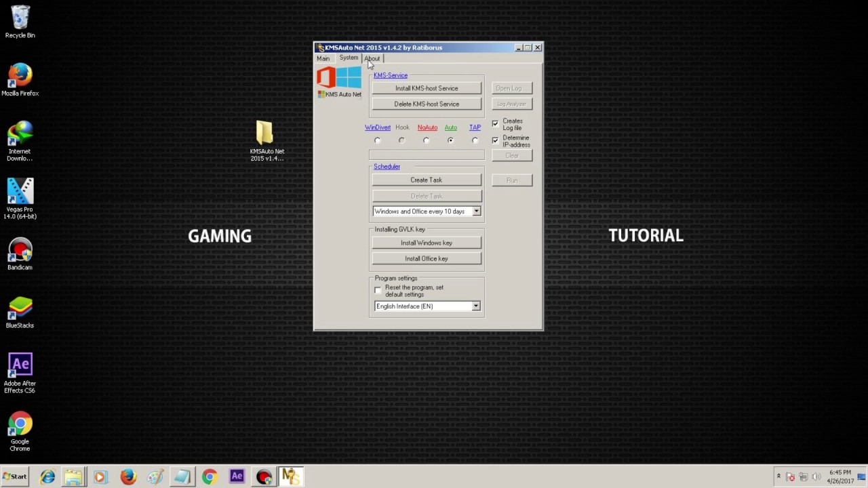Click Delete KMS-host Service button
868x488 pixels.
tap(427, 104)
